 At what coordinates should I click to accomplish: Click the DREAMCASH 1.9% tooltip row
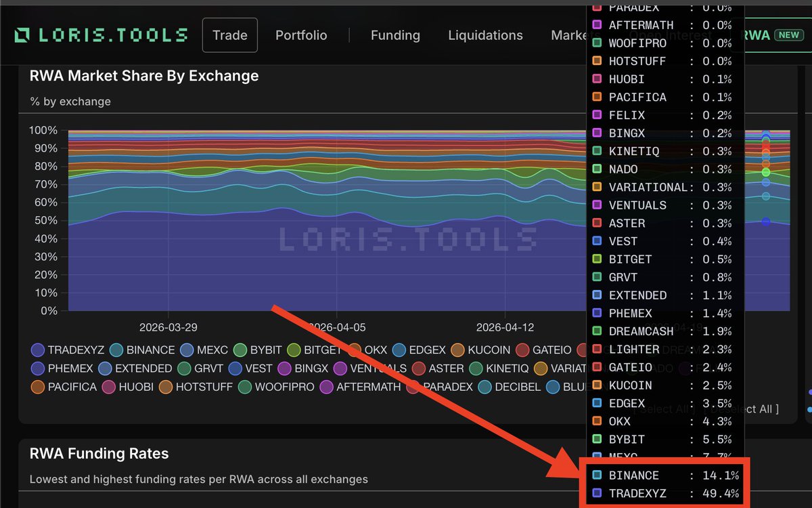point(662,331)
